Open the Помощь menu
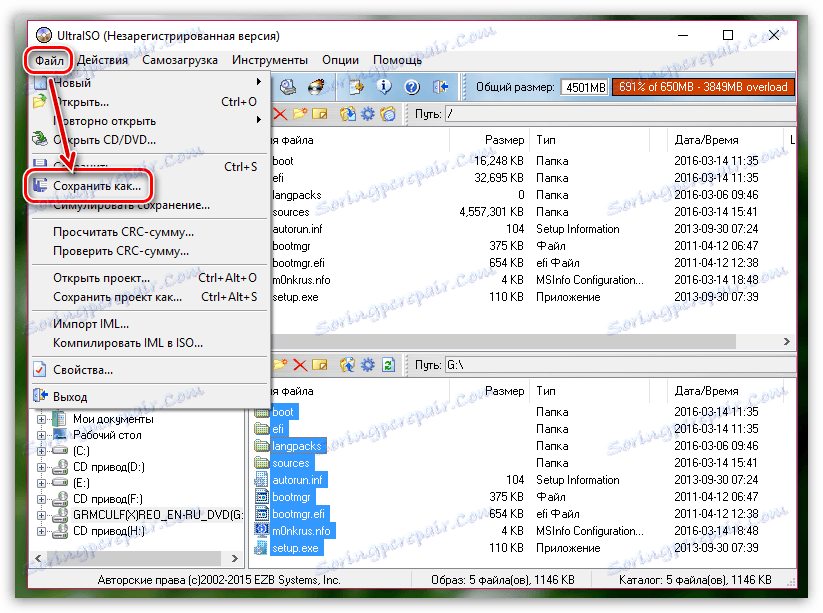 coord(397,60)
